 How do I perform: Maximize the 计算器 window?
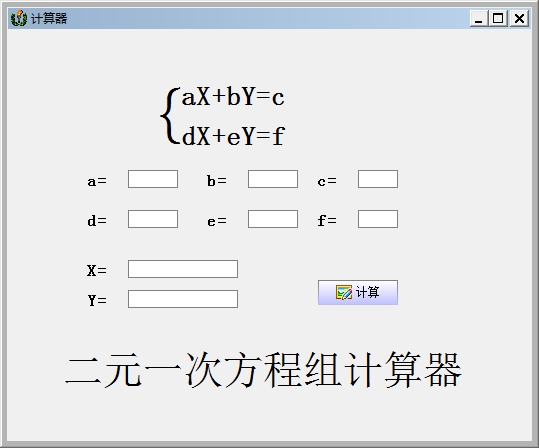coord(498,18)
